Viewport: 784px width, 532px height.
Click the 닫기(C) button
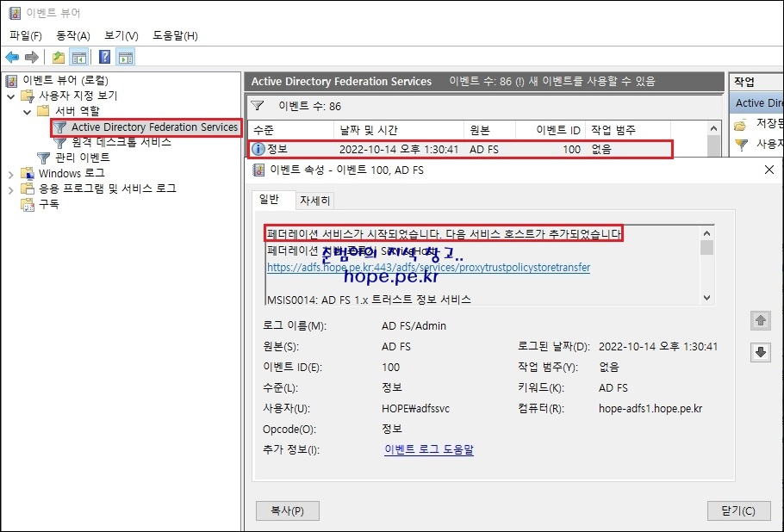pyautogui.click(x=738, y=510)
